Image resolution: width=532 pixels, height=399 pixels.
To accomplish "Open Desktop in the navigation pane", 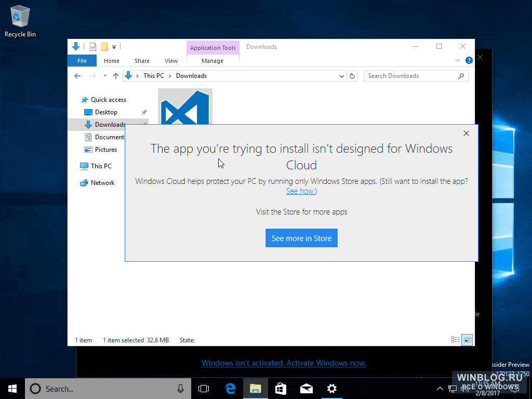I will (x=100, y=112).
